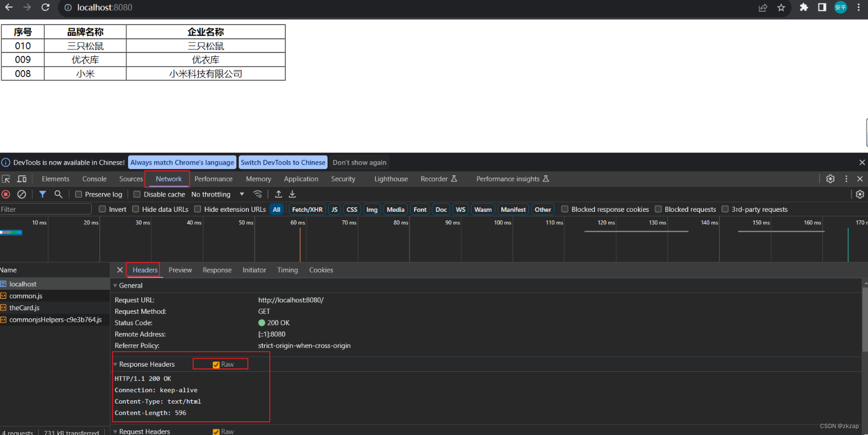868x435 pixels.
Task: Open the Response tab of request
Action: click(217, 270)
